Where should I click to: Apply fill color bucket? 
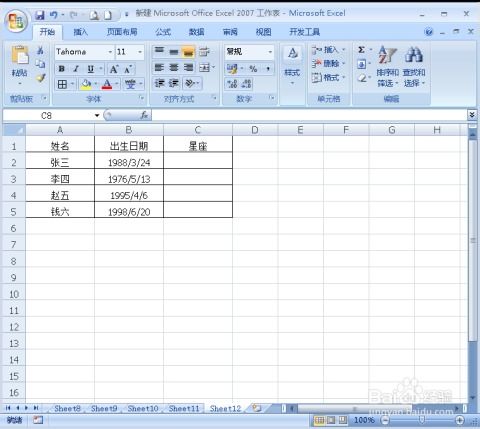point(86,84)
